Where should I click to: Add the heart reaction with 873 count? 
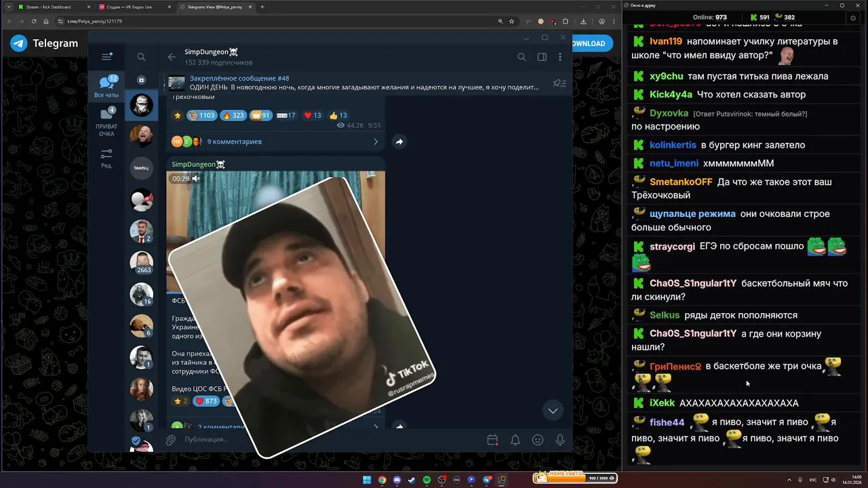pyautogui.click(x=206, y=401)
